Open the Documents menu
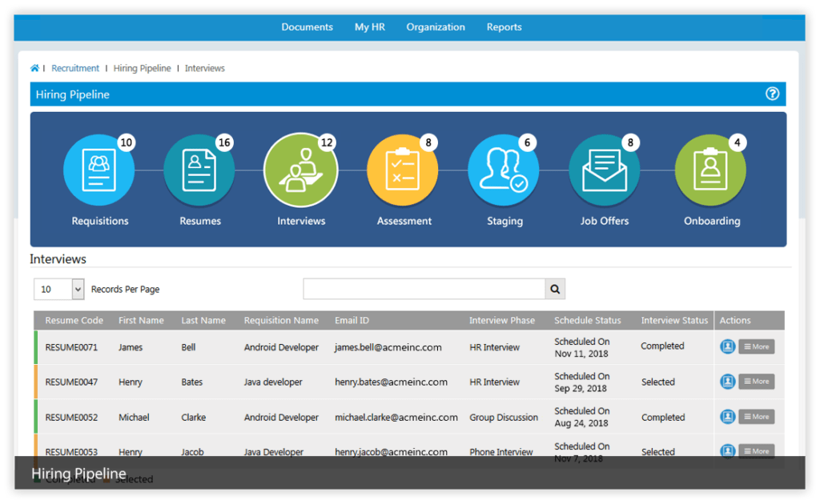 point(307,26)
